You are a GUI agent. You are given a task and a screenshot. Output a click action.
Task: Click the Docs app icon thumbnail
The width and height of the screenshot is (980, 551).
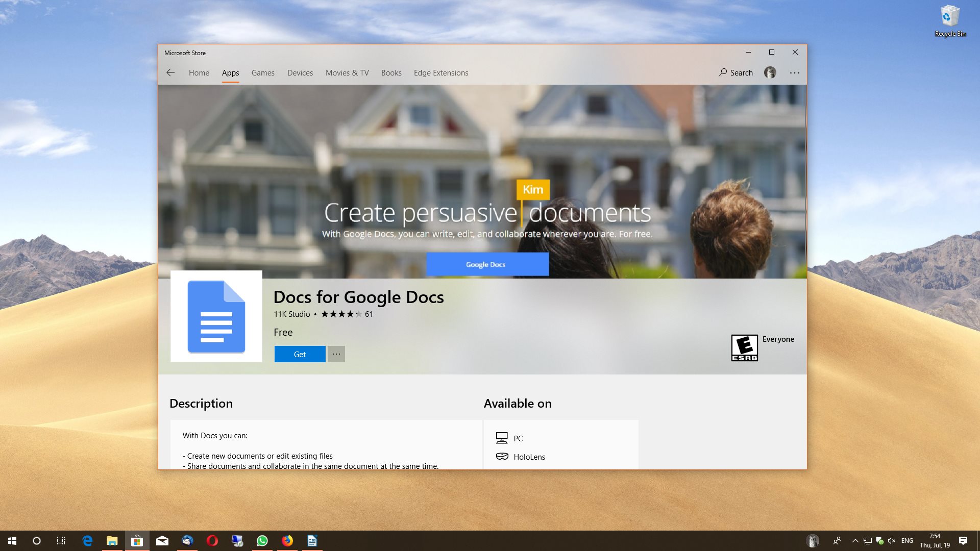pos(216,316)
